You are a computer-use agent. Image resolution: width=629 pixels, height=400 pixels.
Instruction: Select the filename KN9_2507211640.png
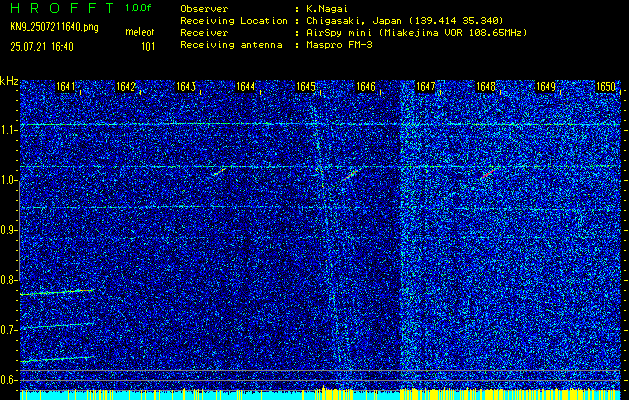point(54,27)
